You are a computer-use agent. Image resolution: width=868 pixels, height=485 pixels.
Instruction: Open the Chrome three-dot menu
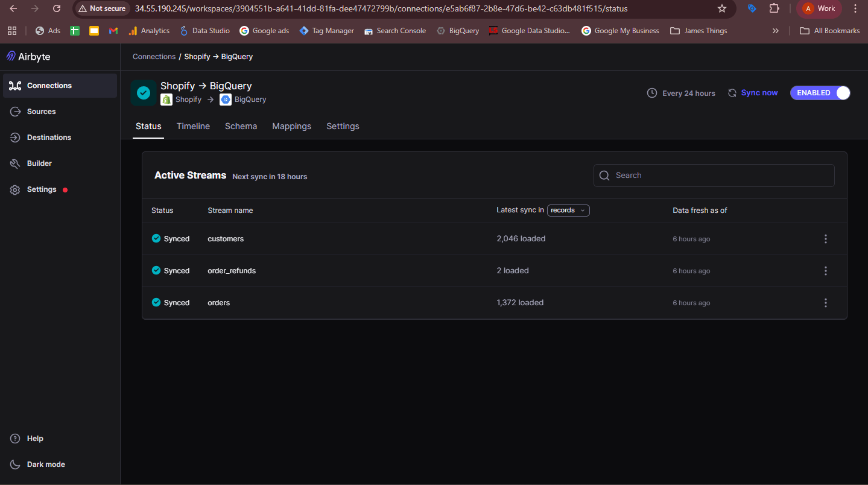coord(855,8)
